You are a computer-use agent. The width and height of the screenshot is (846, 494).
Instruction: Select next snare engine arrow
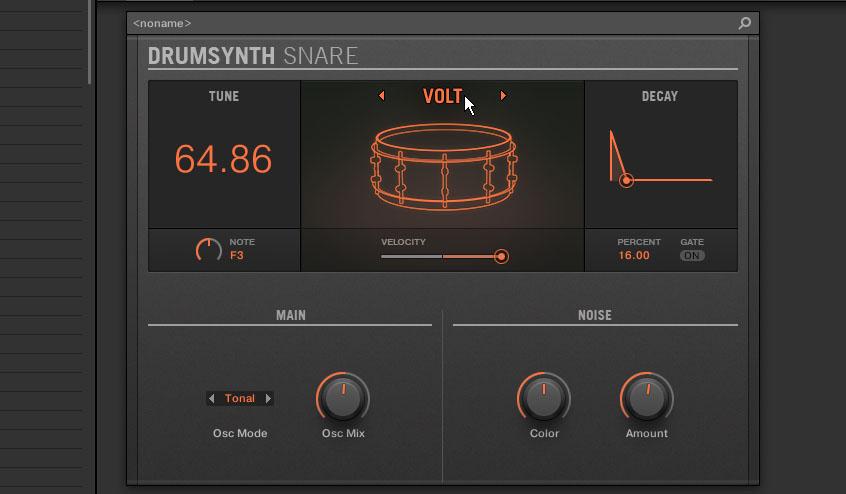coord(503,96)
